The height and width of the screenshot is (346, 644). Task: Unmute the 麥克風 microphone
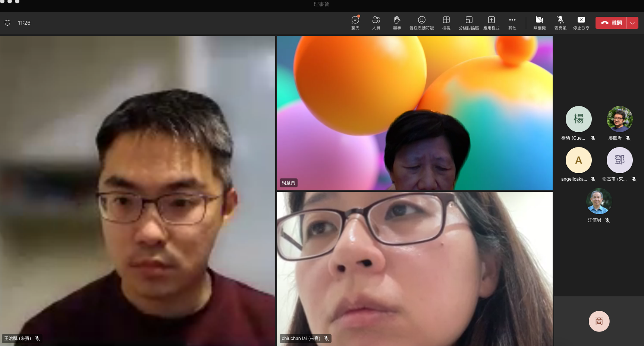pyautogui.click(x=560, y=23)
